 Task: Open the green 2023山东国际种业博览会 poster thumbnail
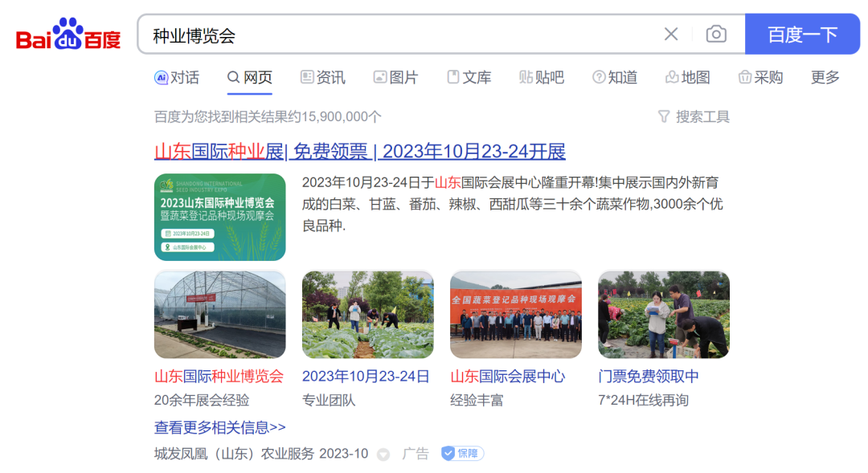tap(219, 217)
